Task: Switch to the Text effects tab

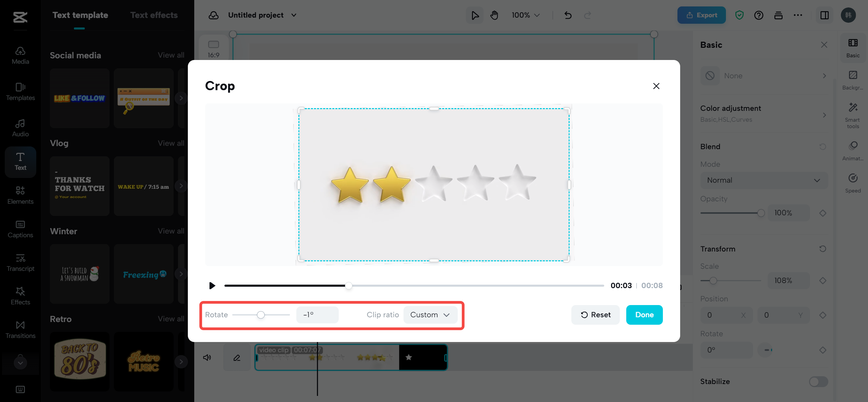Action: (x=154, y=15)
